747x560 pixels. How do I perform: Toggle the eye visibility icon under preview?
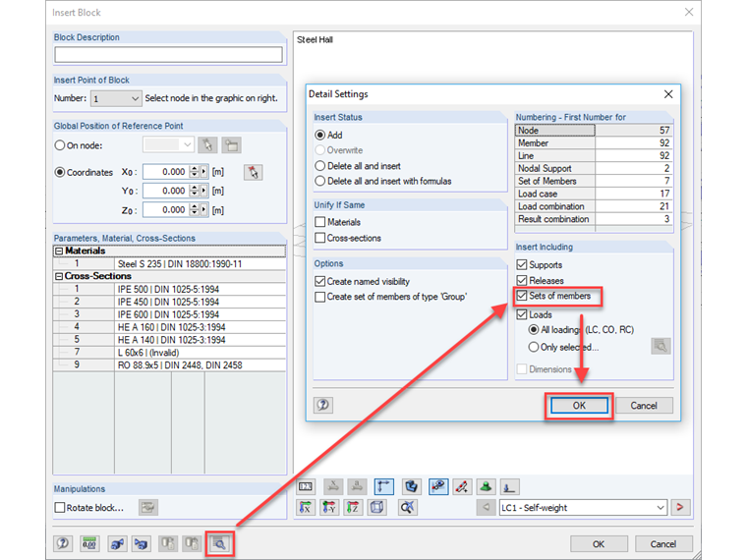point(438,486)
